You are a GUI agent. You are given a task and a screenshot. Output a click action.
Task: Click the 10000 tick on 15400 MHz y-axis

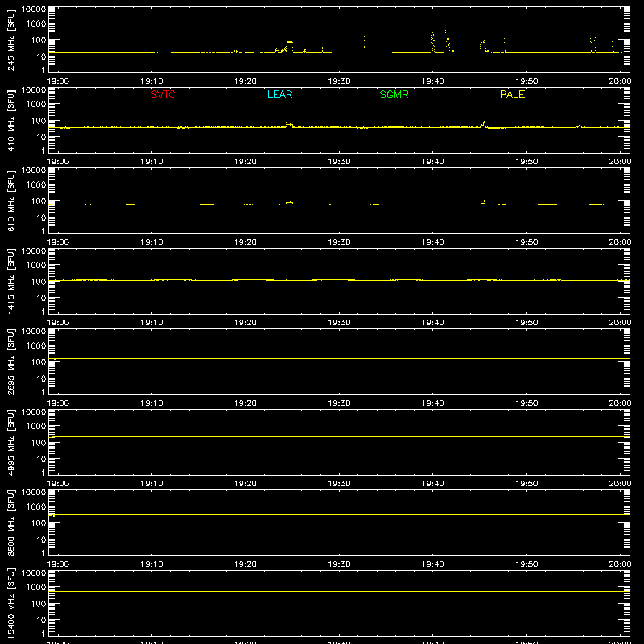click(x=34, y=572)
